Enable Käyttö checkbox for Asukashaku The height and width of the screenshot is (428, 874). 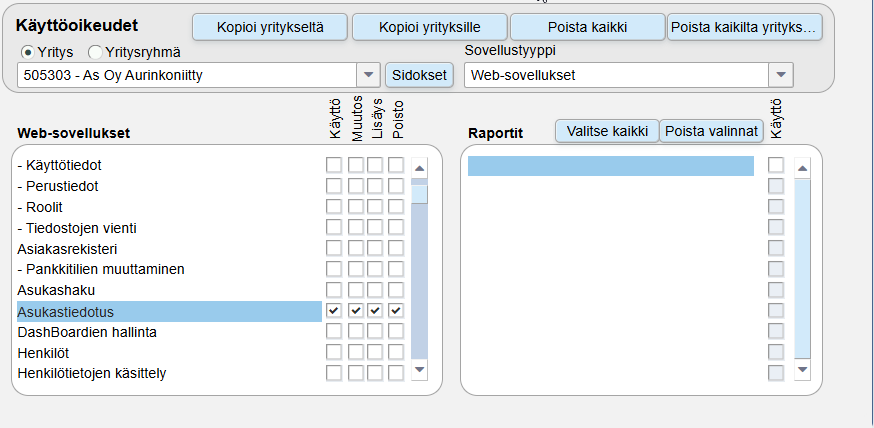[x=334, y=290]
